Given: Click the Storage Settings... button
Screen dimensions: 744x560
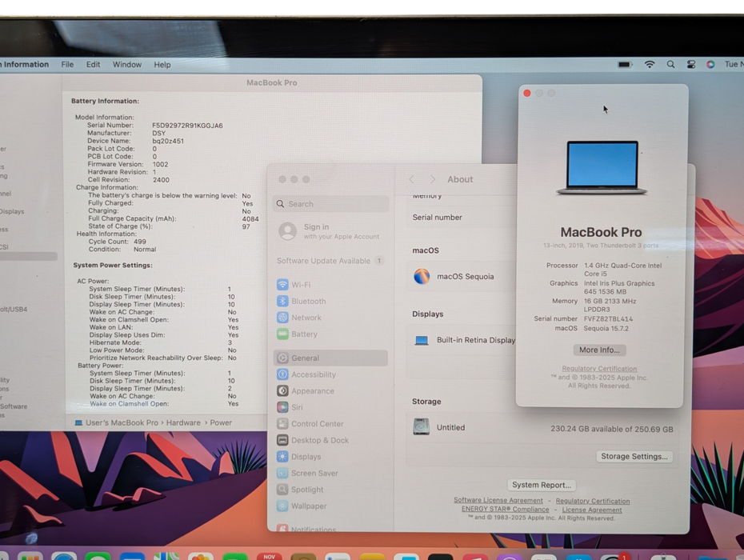Looking at the screenshot, I should click(x=634, y=457).
